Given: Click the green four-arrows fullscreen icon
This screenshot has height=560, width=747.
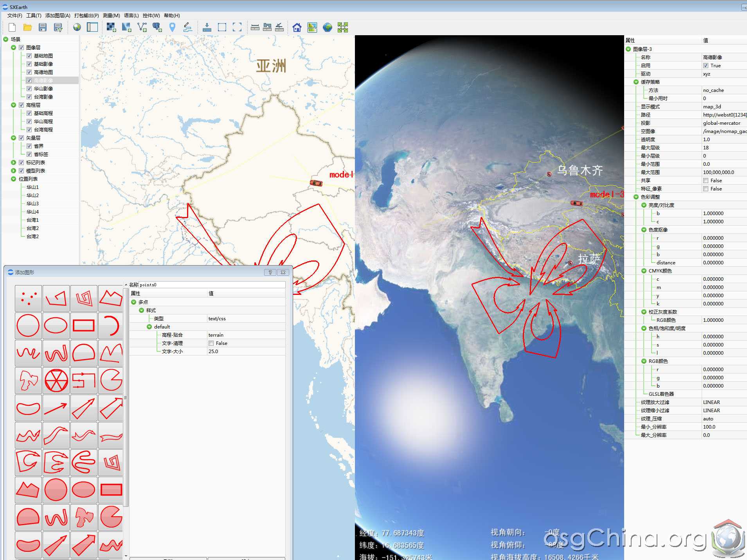Looking at the screenshot, I should (x=343, y=27).
